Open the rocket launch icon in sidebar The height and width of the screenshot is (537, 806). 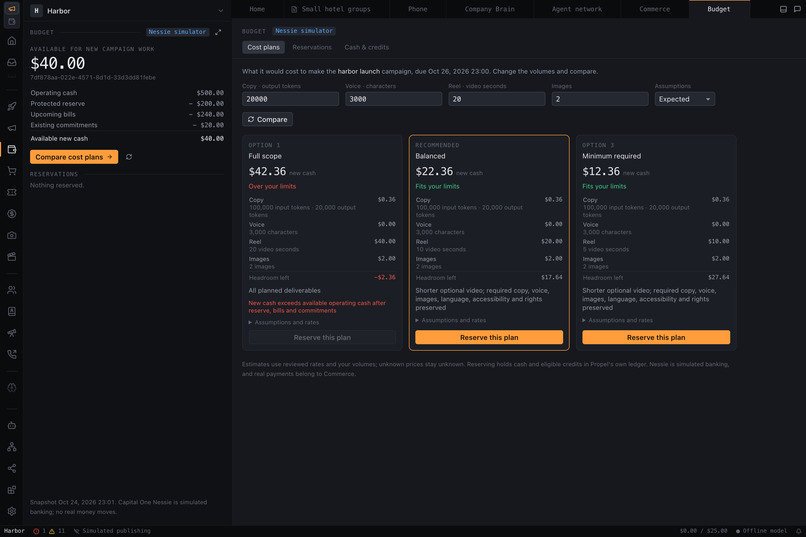coord(11,106)
